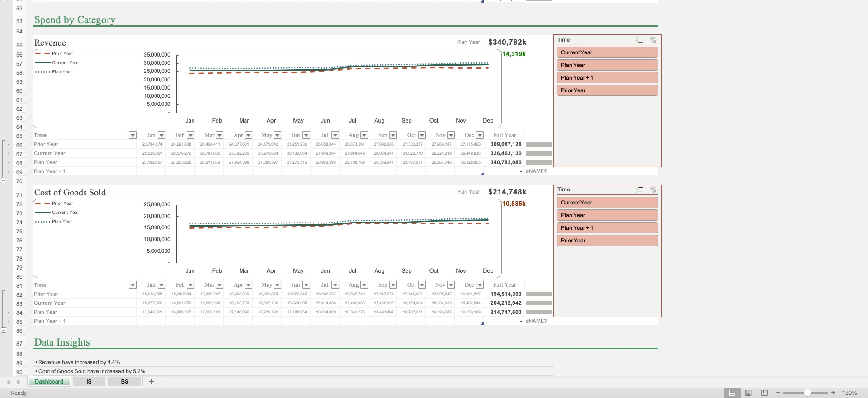
Task: Click the 130% zoom level
Action: click(849, 393)
